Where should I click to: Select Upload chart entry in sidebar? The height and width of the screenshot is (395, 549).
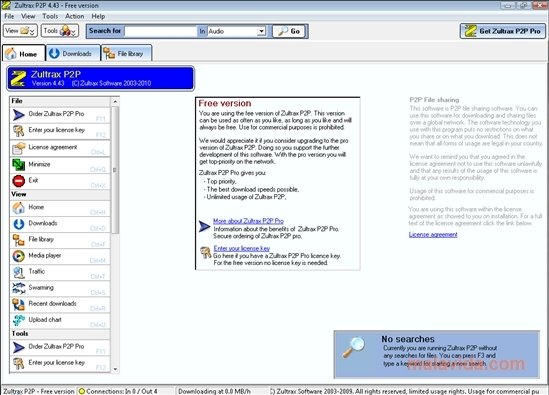60,320
